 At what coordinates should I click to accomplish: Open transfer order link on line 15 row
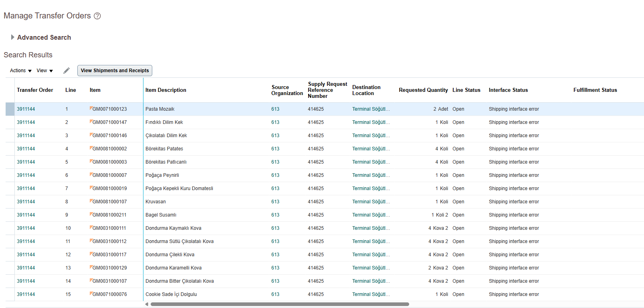[26, 294]
